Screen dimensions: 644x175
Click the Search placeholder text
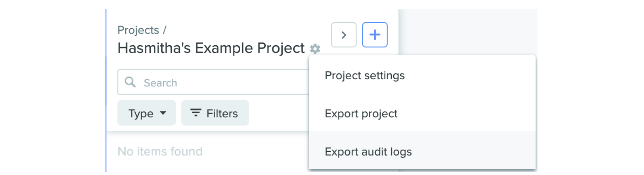click(160, 83)
